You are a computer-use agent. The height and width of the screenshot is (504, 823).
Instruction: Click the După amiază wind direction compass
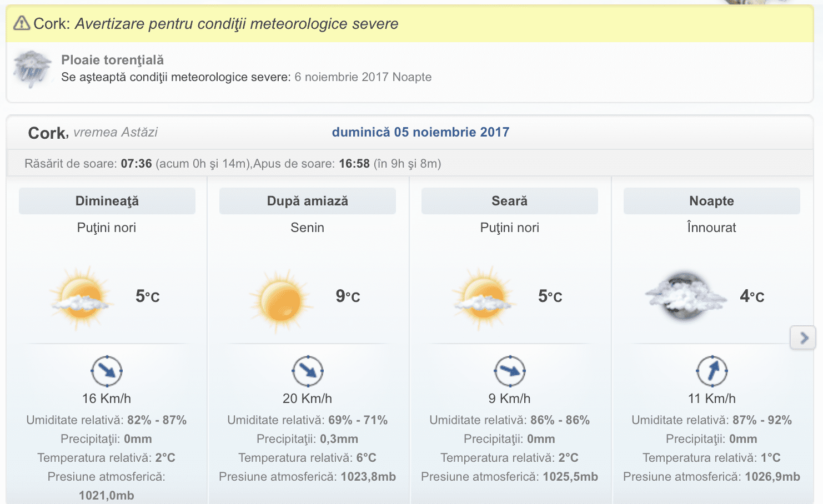[308, 371]
